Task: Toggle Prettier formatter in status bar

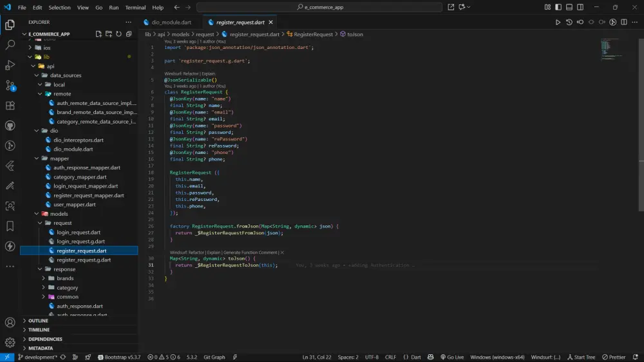Action: tap(614, 357)
